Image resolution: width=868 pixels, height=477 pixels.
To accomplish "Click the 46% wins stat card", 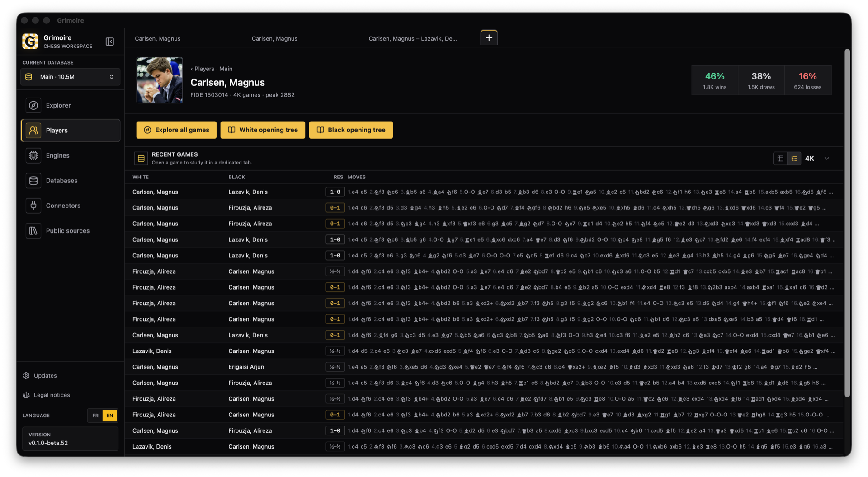I will click(715, 80).
